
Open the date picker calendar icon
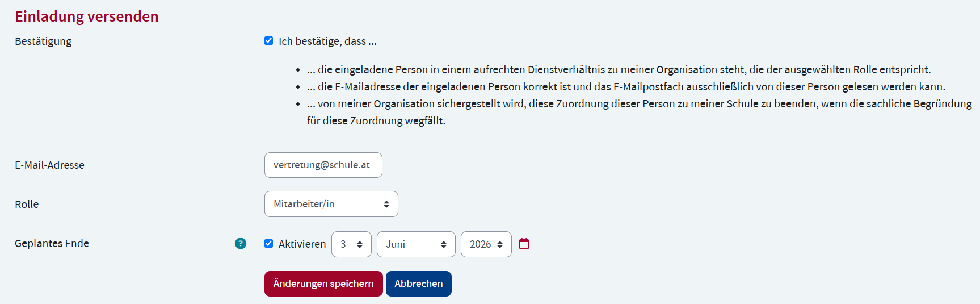(524, 244)
